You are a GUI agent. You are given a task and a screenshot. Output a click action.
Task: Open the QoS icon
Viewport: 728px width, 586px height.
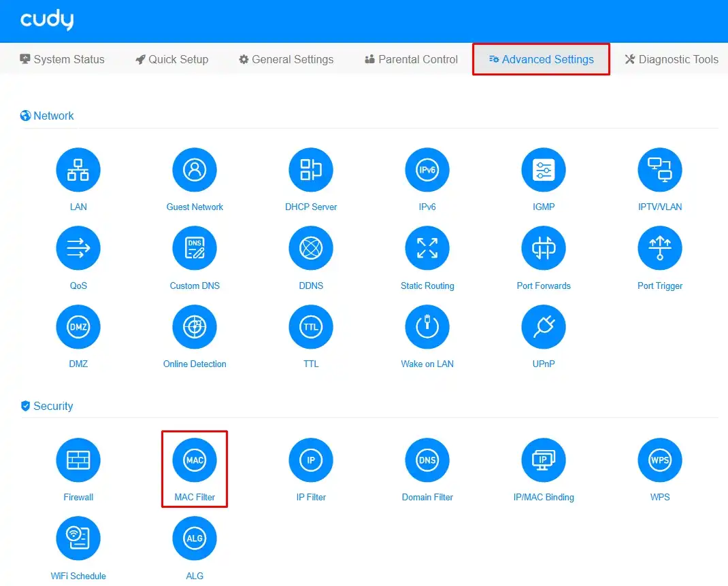click(78, 248)
